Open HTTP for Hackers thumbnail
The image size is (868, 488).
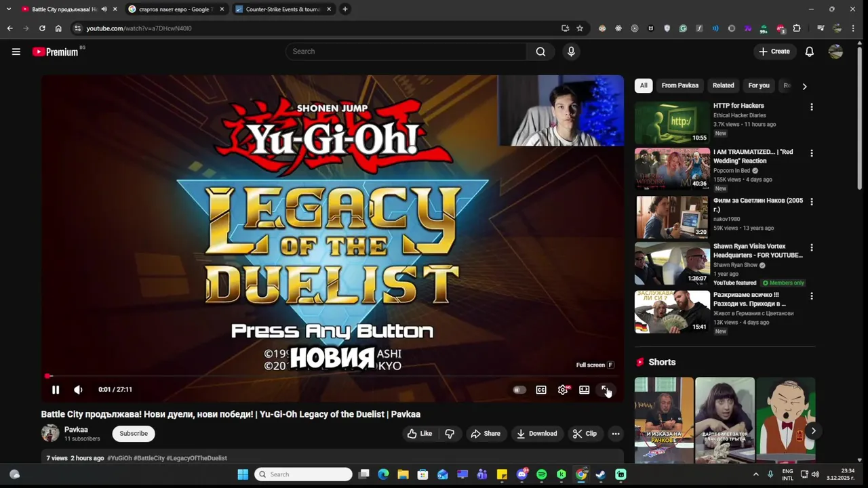[x=672, y=123]
